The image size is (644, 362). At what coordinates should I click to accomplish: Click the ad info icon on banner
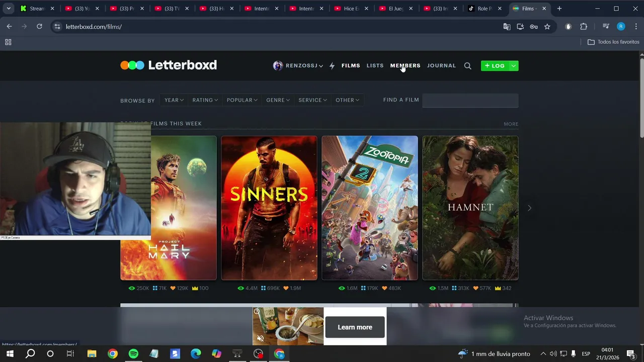point(257,312)
